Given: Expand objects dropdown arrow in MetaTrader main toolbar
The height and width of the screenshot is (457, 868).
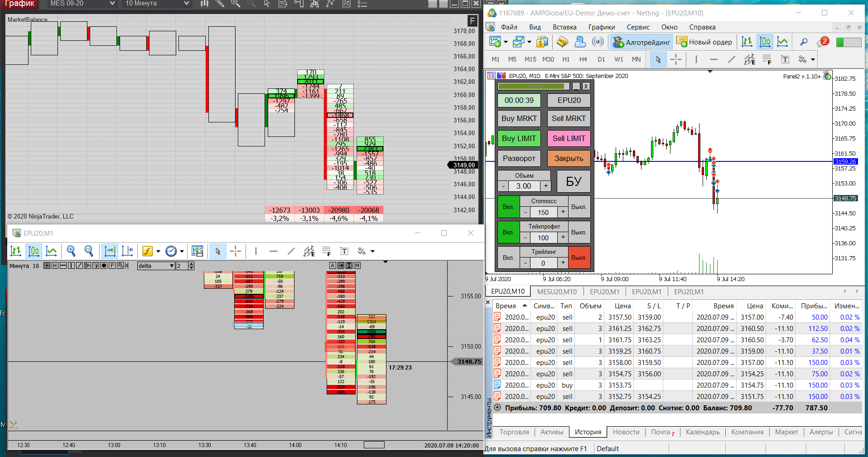Looking at the screenshot, I should click(x=813, y=59).
